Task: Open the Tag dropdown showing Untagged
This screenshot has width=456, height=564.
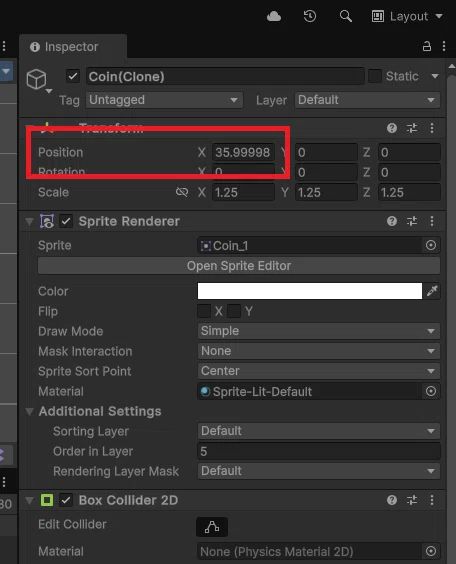Action: pyautogui.click(x=164, y=100)
